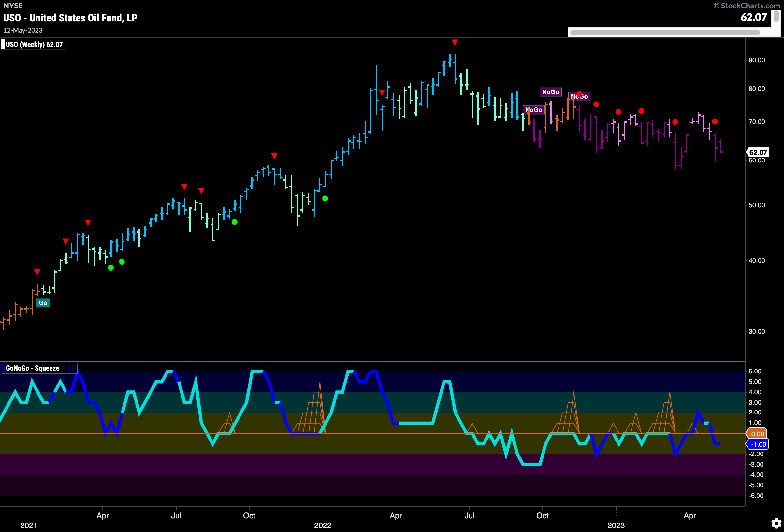Click the 40.00 price axis label

tap(757, 260)
